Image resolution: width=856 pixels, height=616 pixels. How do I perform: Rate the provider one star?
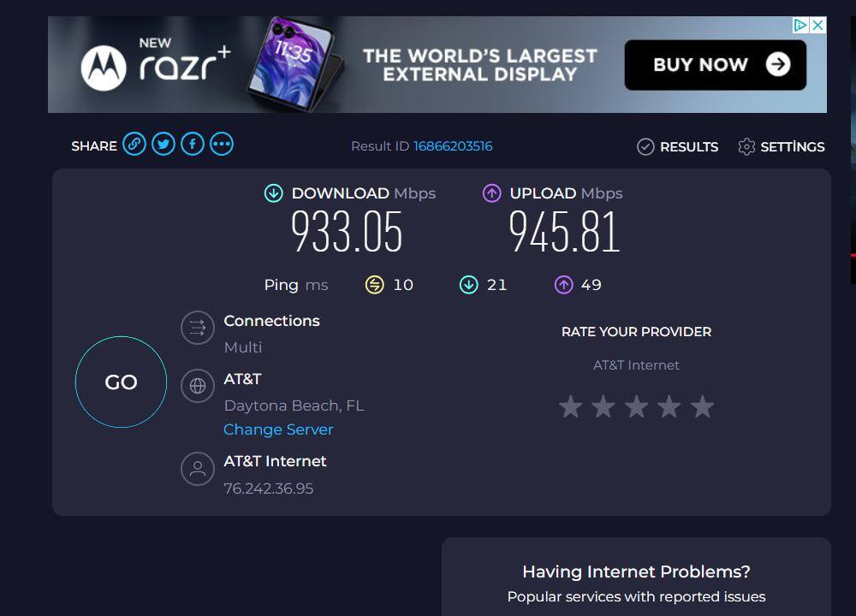point(570,407)
